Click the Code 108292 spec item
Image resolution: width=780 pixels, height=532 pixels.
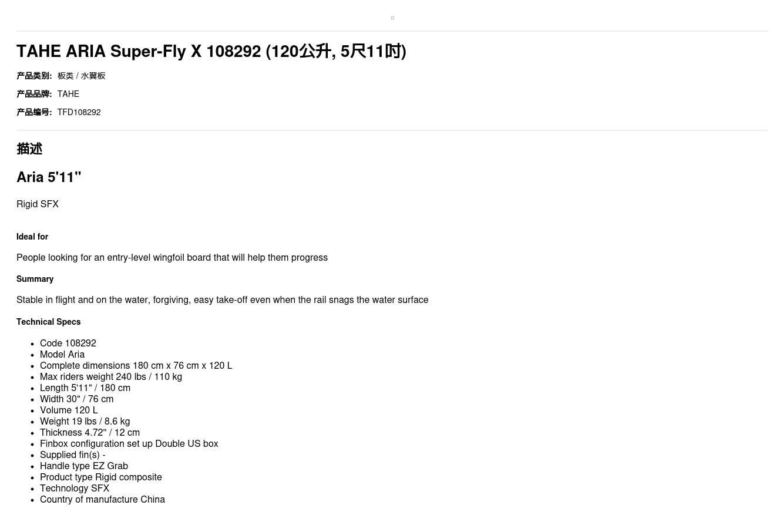click(x=68, y=344)
